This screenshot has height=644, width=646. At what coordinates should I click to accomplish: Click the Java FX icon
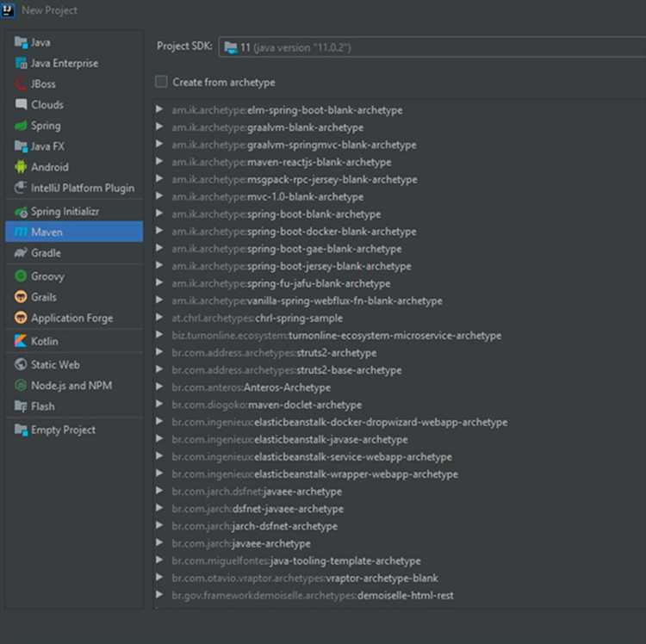[21, 146]
